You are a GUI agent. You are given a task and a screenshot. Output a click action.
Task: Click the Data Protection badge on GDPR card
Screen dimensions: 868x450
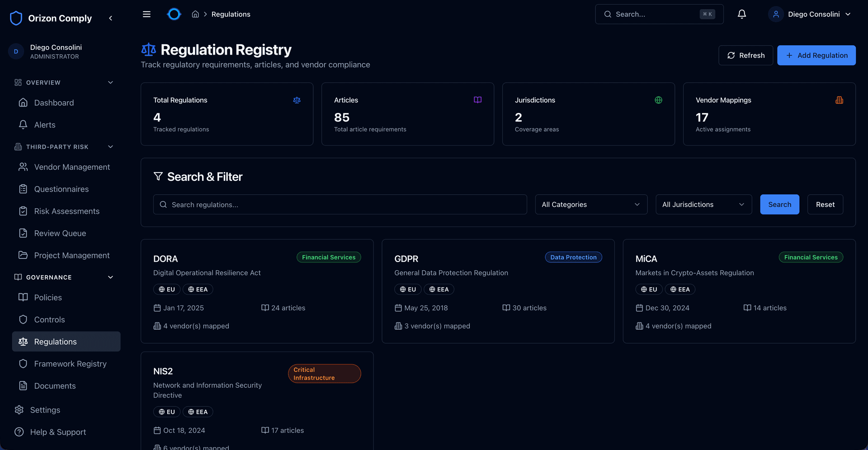[x=573, y=257]
